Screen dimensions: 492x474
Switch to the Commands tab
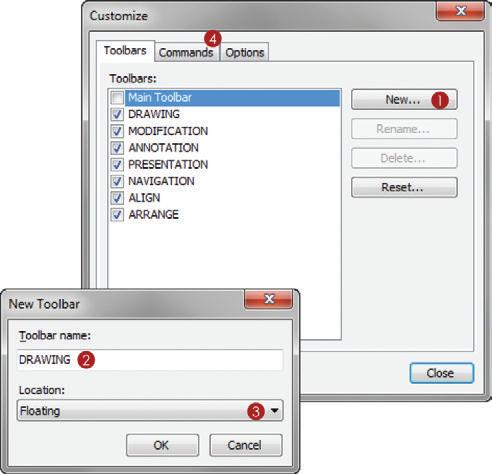[187, 52]
